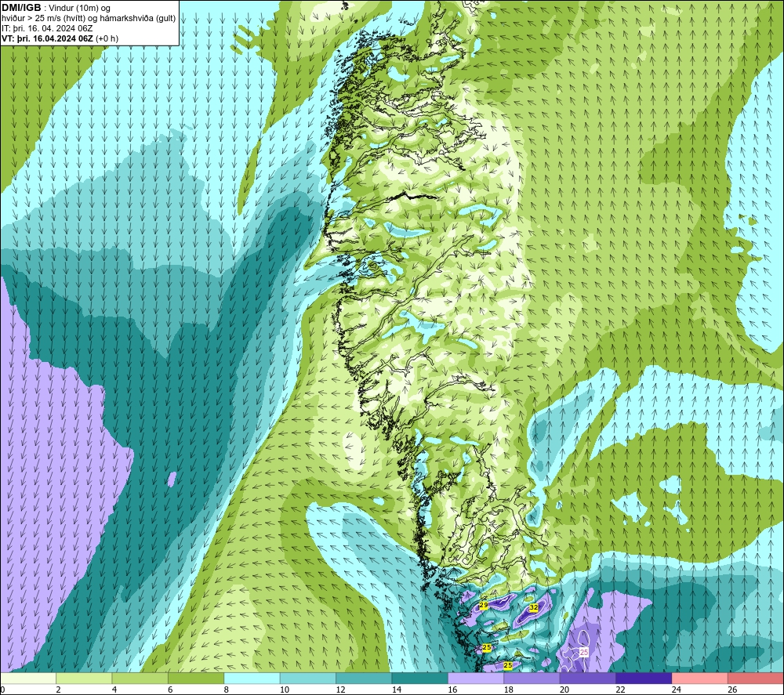
Task: Click the 'hámarkshviða (gult)' text
Action: [x=138, y=19]
